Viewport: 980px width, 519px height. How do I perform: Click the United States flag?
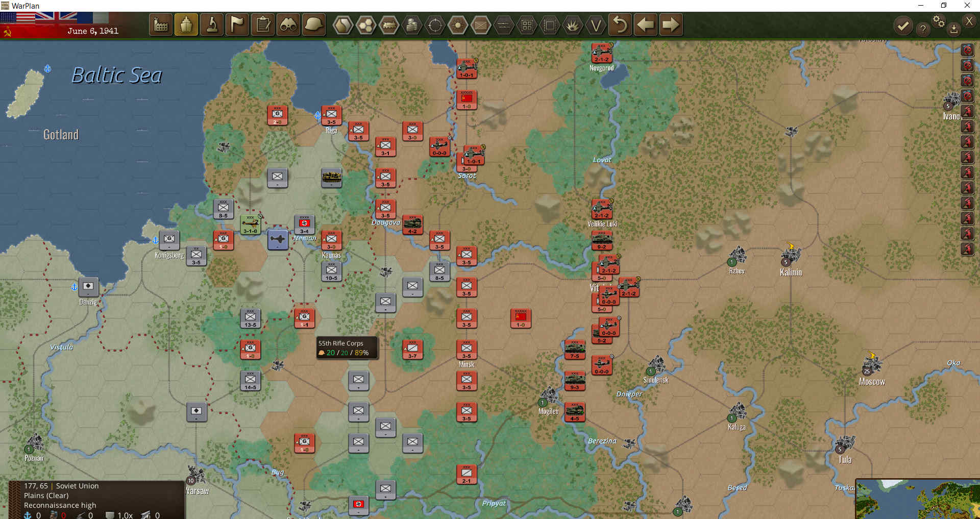coord(17,18)
